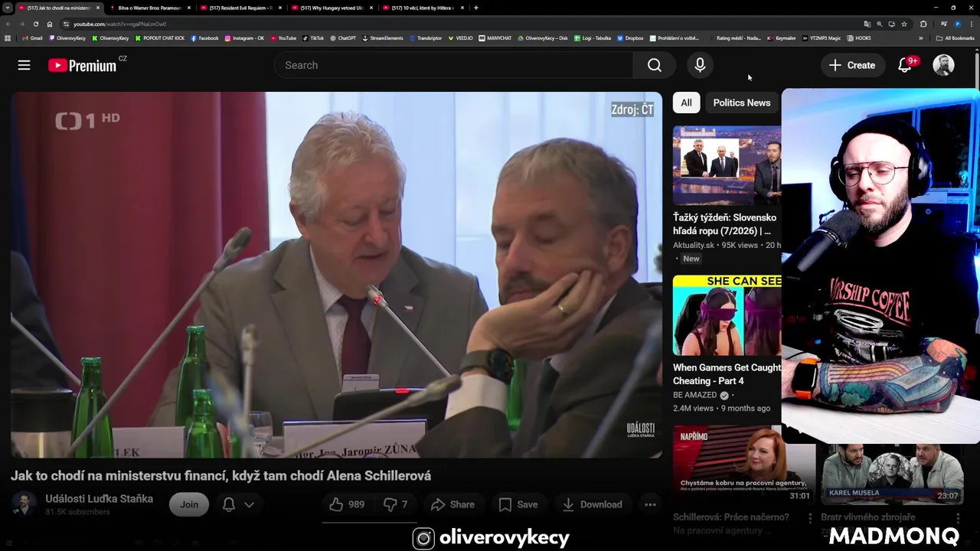Screen dimensions: 980x551
Task: Open a new browser tab
Action: pyautogui.click(x=476, y=8)
